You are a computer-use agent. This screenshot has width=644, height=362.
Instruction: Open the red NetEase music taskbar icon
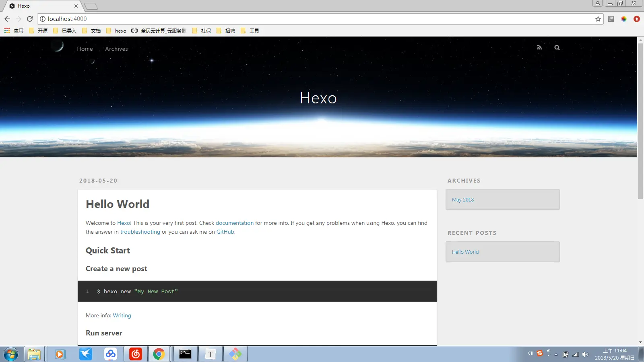[x=136, y=354]
